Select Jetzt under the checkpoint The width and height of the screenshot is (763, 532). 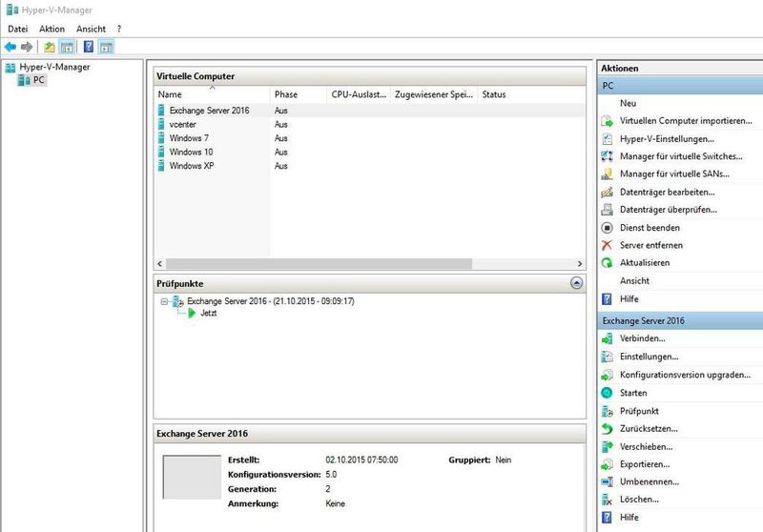tap(208, 313)
